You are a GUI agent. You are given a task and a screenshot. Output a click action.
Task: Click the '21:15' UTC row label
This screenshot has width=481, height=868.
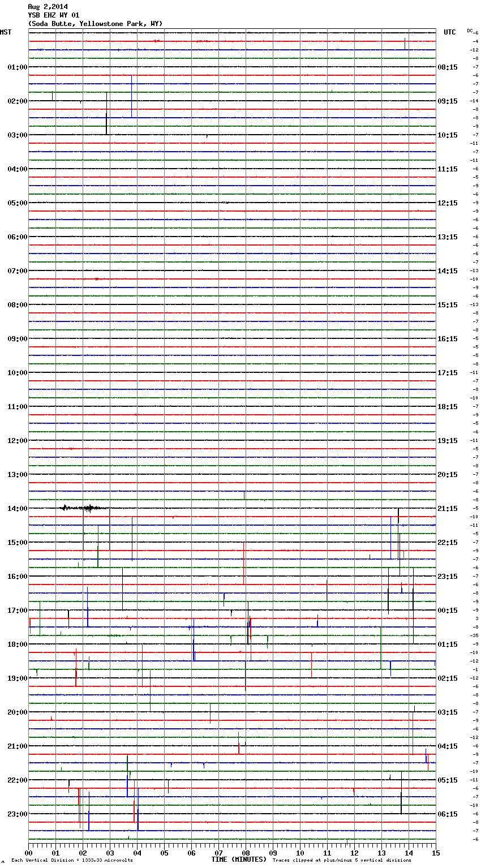[448, 509]
